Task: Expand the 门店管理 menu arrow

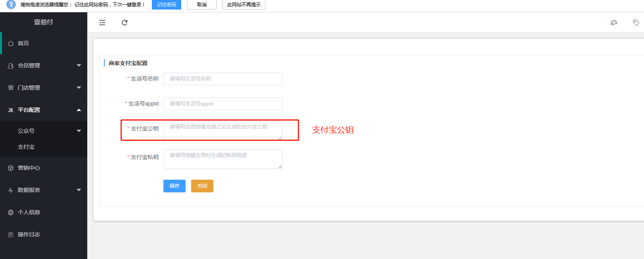Action: tap(79, 88)
